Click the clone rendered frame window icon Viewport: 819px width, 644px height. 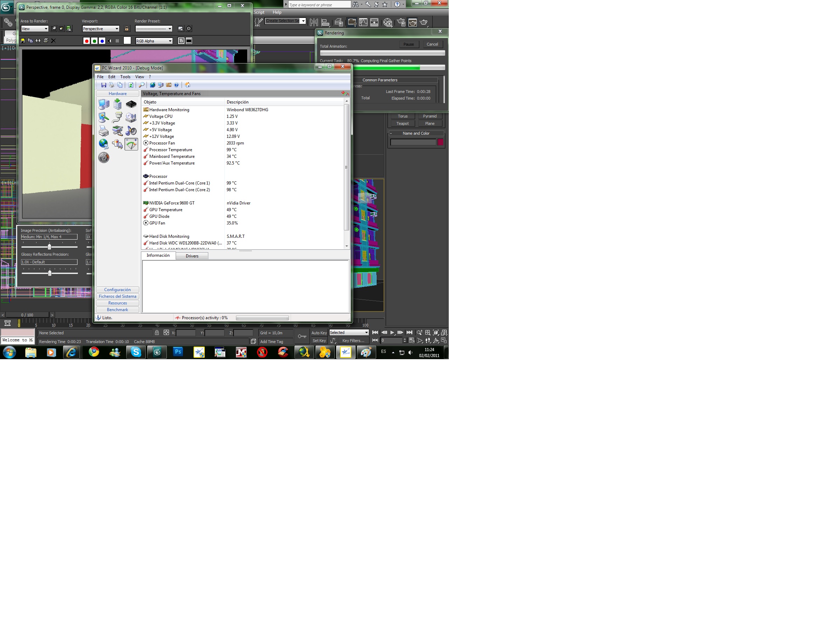click(38, 41)
